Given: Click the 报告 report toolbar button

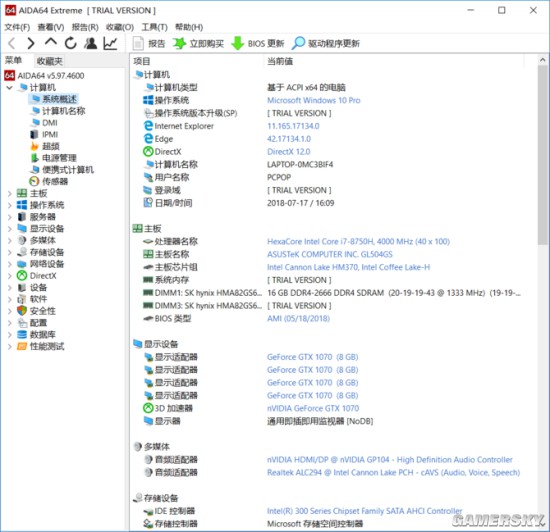Looking at the screenshot, I should [x=148, y=43].
